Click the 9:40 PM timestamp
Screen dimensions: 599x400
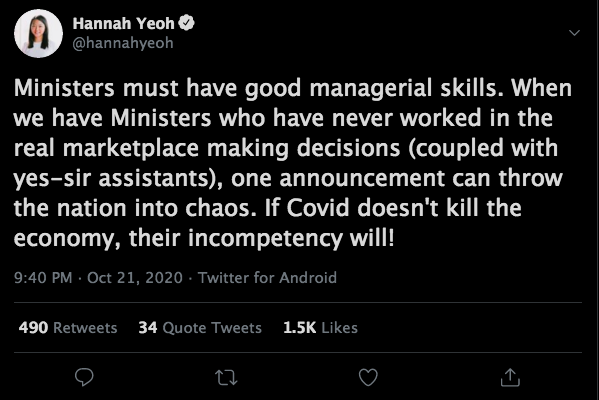pos(43,278)
